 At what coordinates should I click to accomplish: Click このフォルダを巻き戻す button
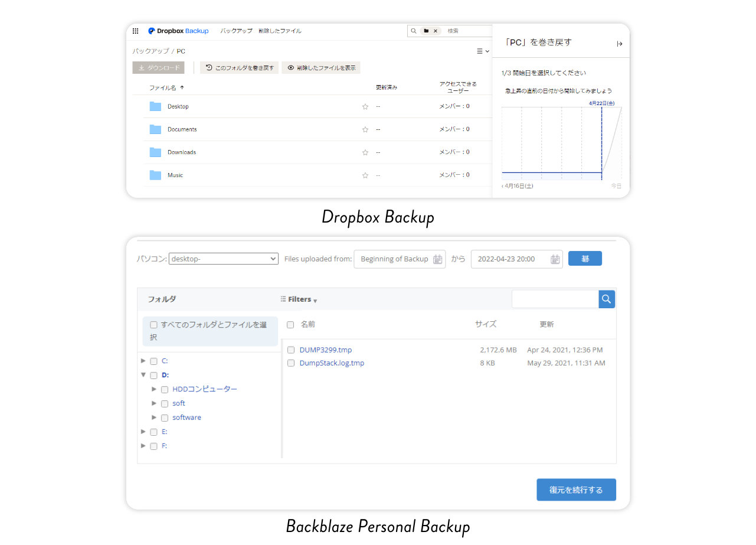240,68
